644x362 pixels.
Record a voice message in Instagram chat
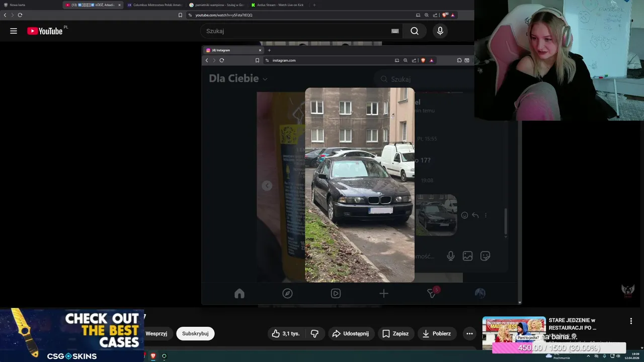coord(451,256)
